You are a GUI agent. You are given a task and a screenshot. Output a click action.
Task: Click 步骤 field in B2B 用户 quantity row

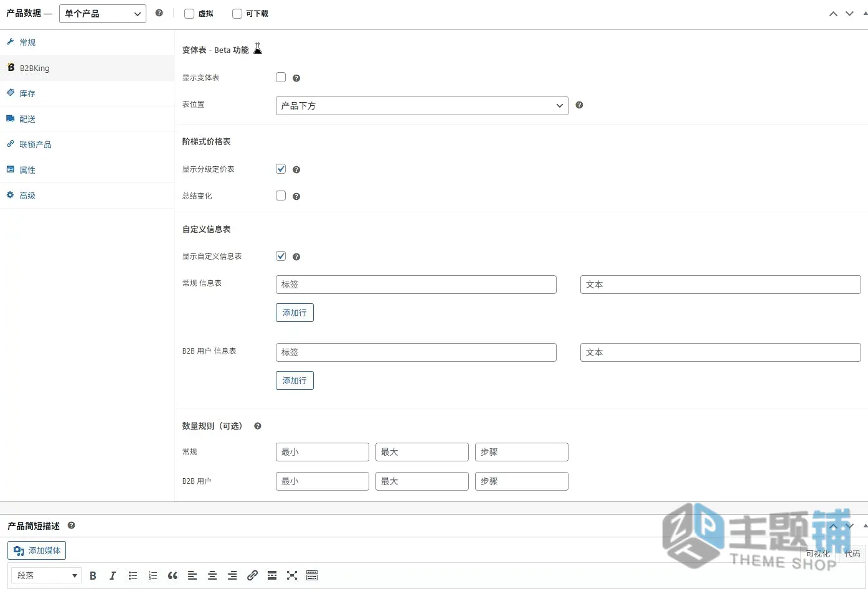[x=522, y=481]
